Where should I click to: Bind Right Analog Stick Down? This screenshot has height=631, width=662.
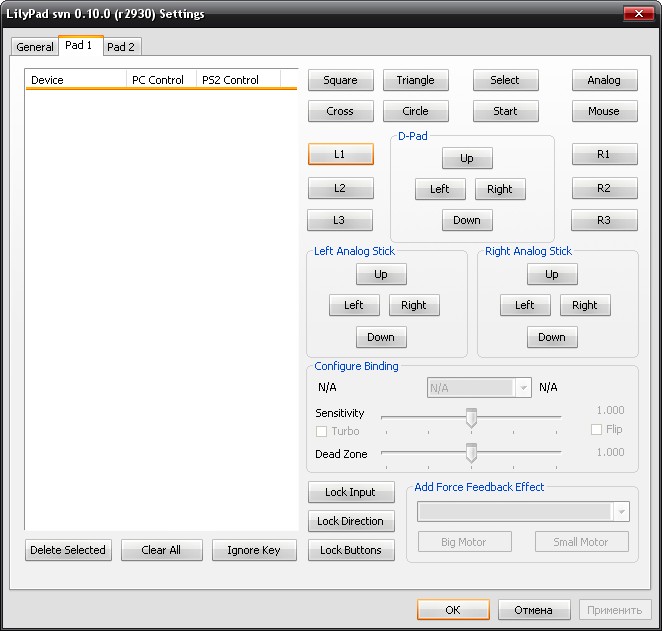pos(552,337)
